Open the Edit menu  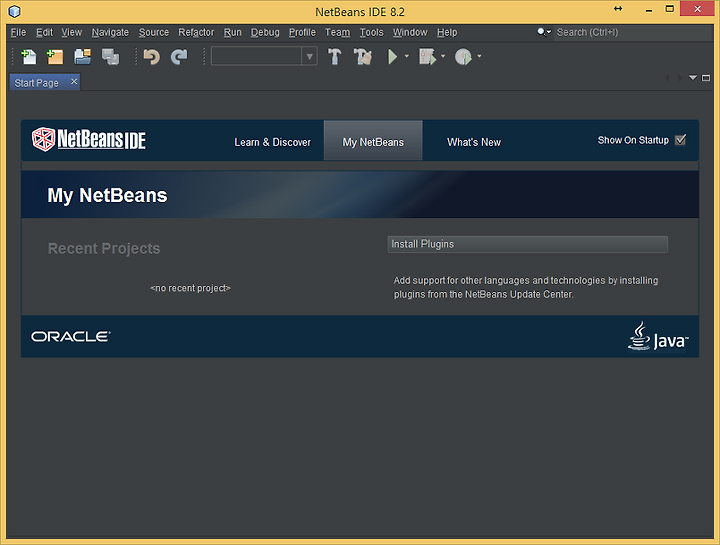[x=45, y=33]
